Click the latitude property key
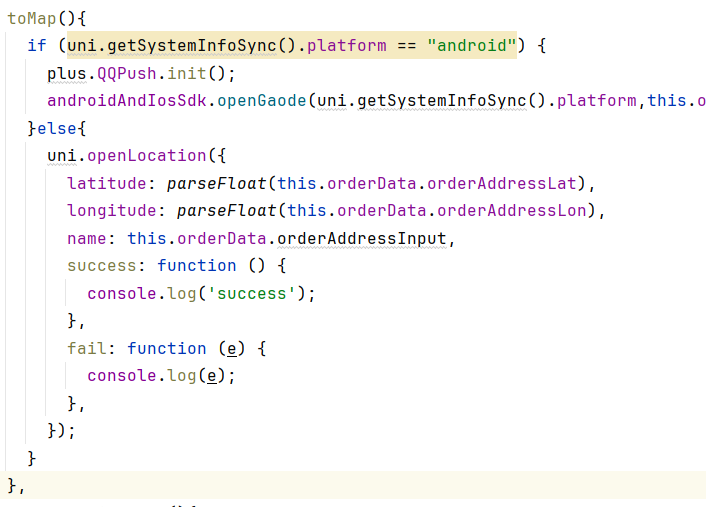The image size is (706, 507). pyautogui.click(x=107, y=184)
